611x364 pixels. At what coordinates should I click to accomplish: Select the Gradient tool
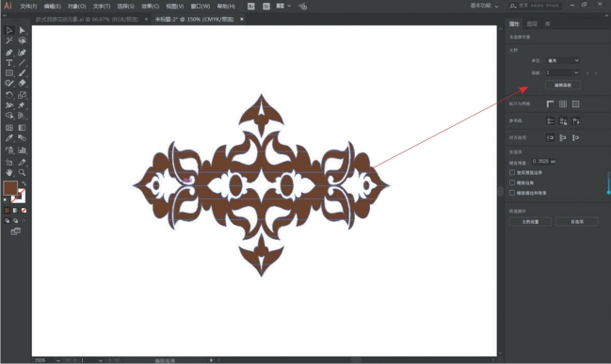coord(23,128)
